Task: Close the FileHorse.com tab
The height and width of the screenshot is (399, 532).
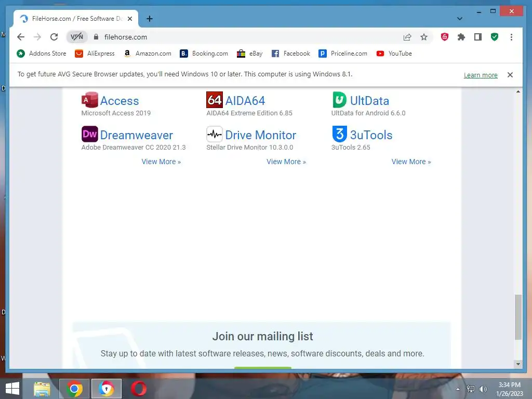Action: [x=129, y=19]
